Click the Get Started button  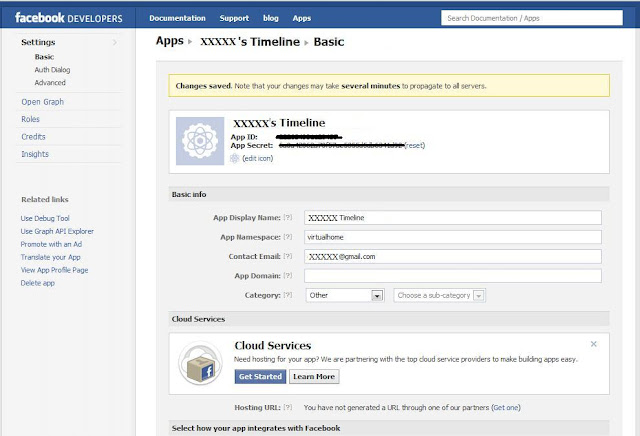click(x=260, y=376)
